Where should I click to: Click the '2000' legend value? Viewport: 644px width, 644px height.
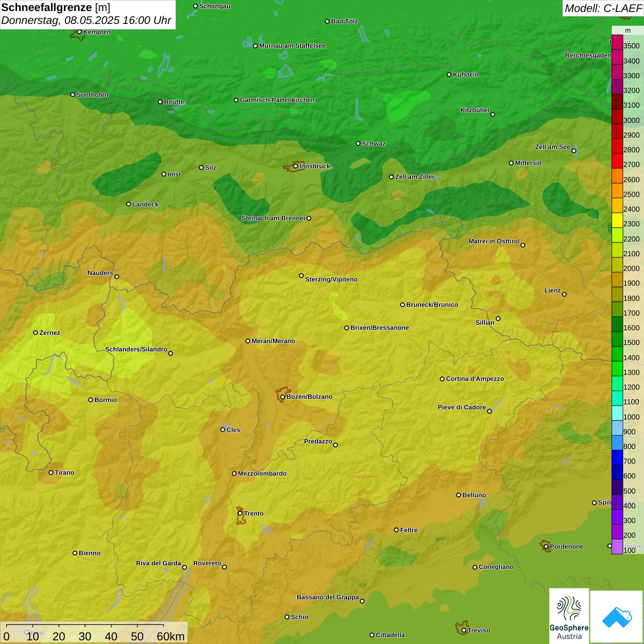(631, 268)
